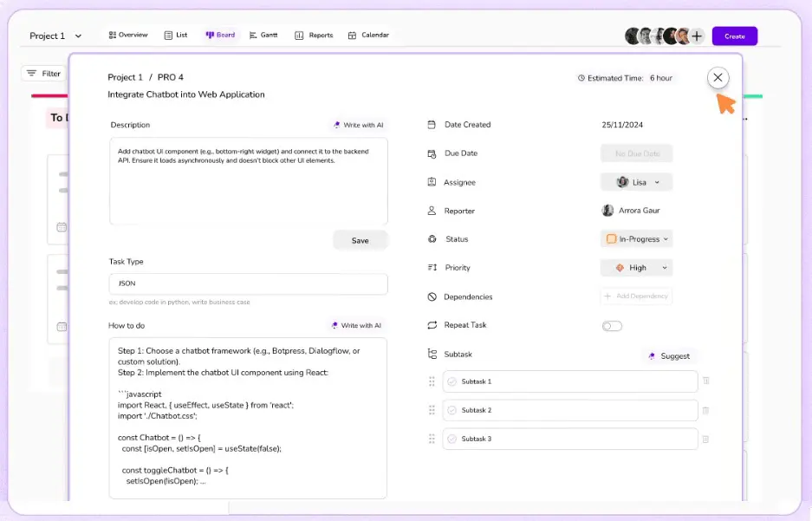Viewport: 812px width, 521px height.
Task: Grab the drag handle for Subtask 2
Action: (432, 410)
